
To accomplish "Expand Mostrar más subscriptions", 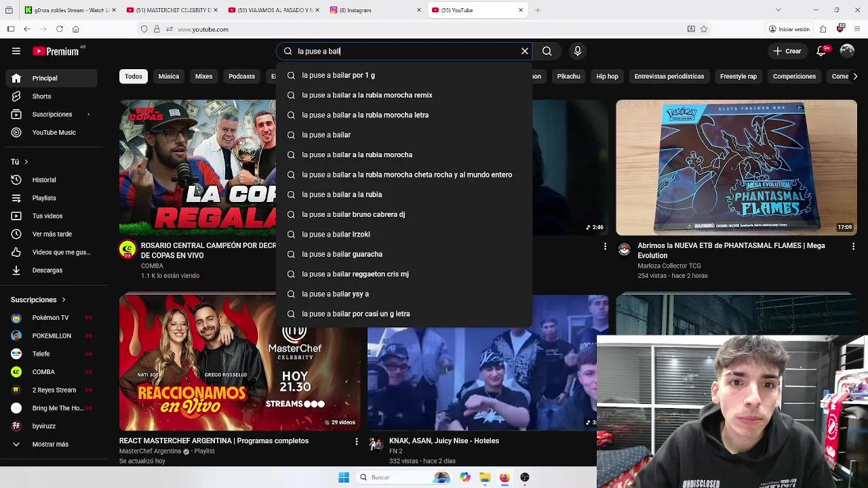I will click(x=52, y=444).
